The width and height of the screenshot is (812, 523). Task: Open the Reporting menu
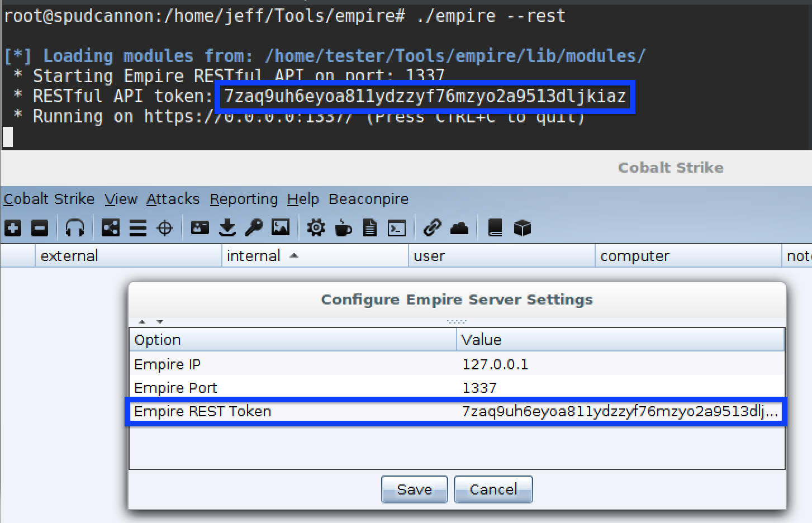coord(244,199)
